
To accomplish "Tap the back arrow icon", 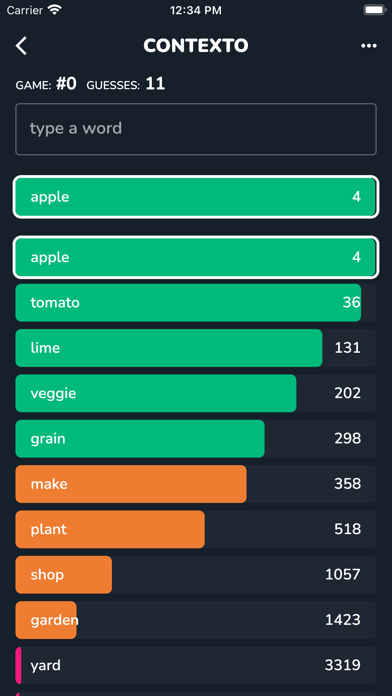I will click(x=21, y=46).
